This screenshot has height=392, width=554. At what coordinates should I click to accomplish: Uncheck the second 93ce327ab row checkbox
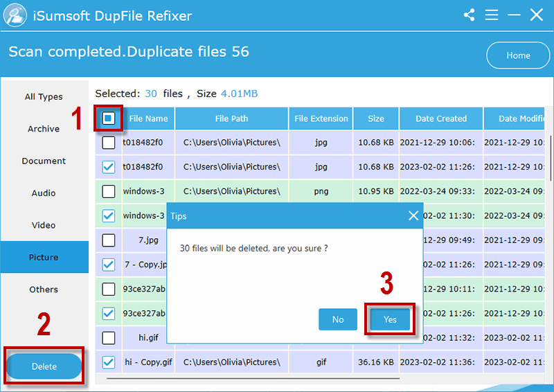tap(109, 313)
